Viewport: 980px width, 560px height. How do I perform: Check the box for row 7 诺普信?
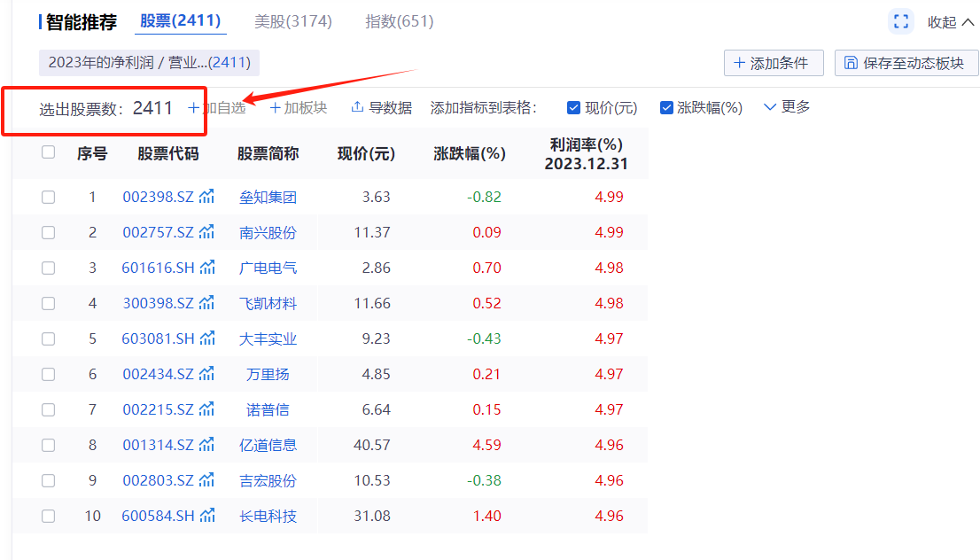[x=48, y=410]
